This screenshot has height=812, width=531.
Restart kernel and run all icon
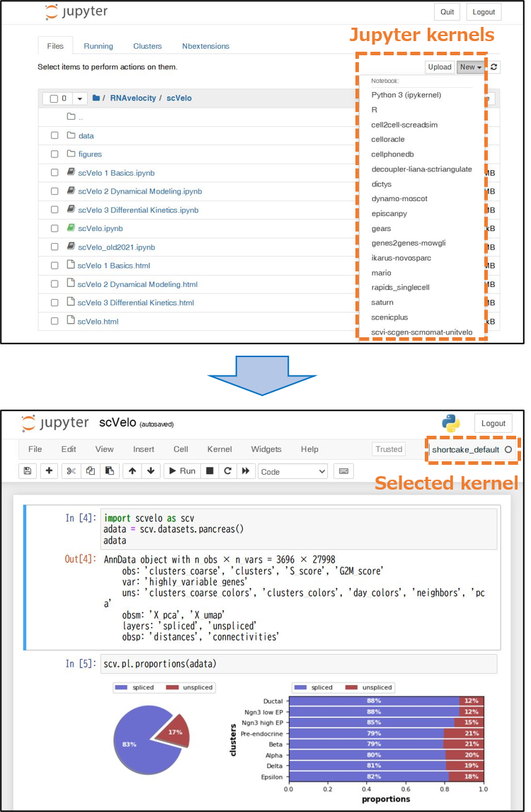(x=246, y=470)
